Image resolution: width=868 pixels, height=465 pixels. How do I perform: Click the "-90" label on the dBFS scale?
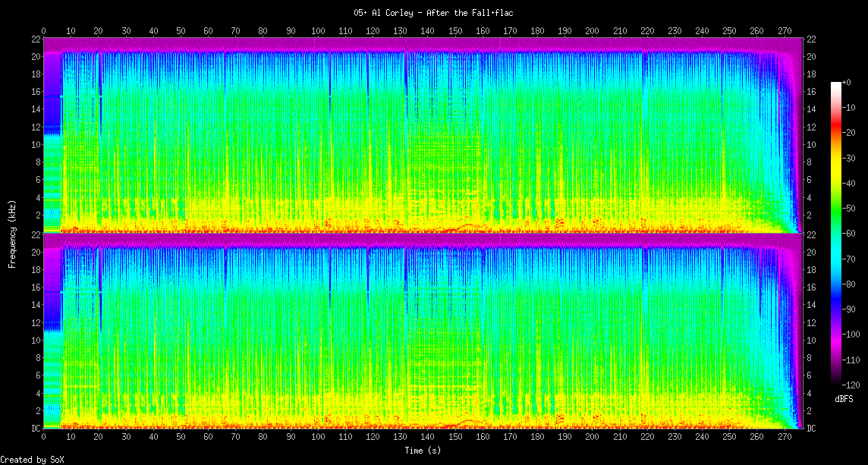coord(852,309)
